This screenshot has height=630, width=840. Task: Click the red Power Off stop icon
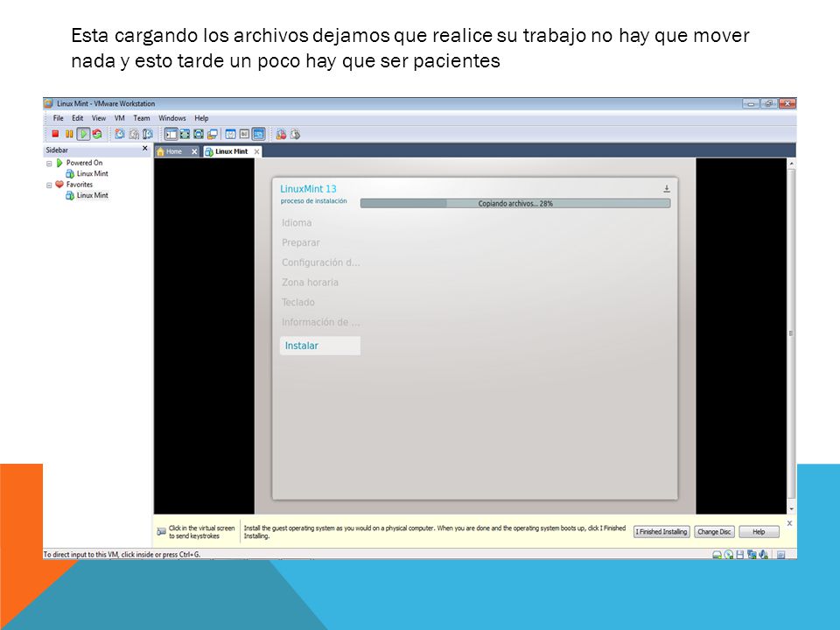[x=55, y=134]
